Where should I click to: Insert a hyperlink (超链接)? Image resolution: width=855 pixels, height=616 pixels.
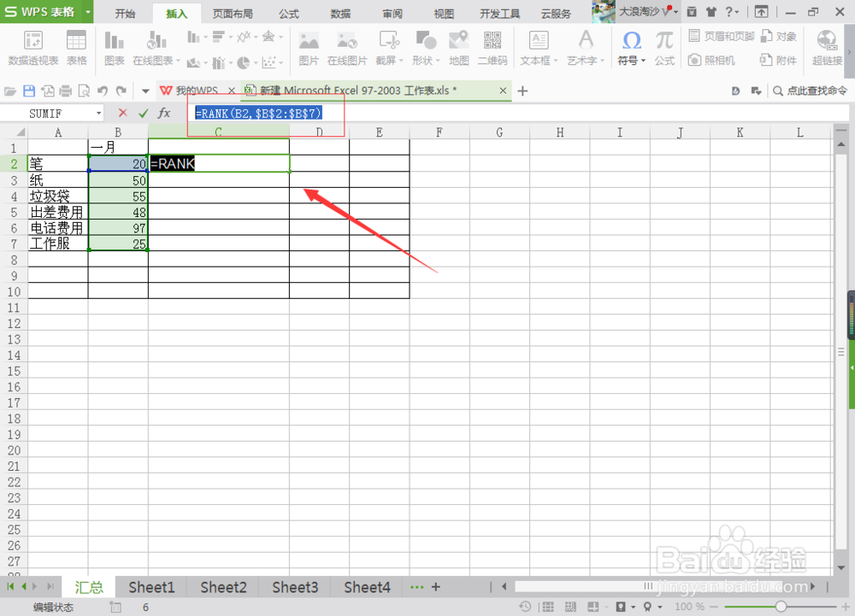pyautogui.click(x=827, y=48)
